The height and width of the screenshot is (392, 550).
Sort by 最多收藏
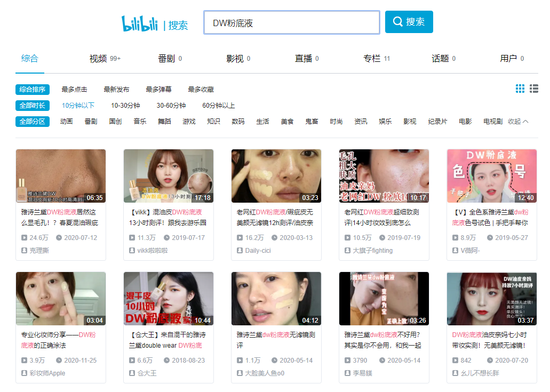(x=201, y=90)
